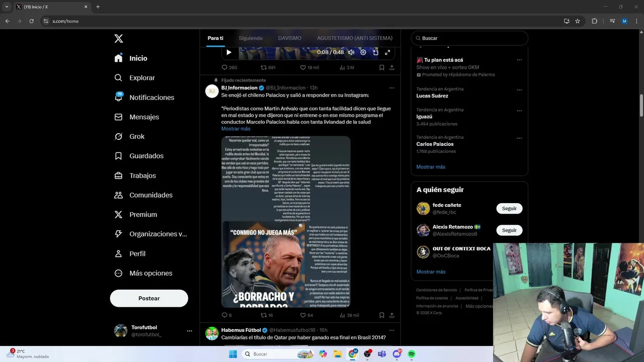Open Grok from the sidebar
Image resolution: width=644 pixels, height=362 pixels.
(129, 136)
